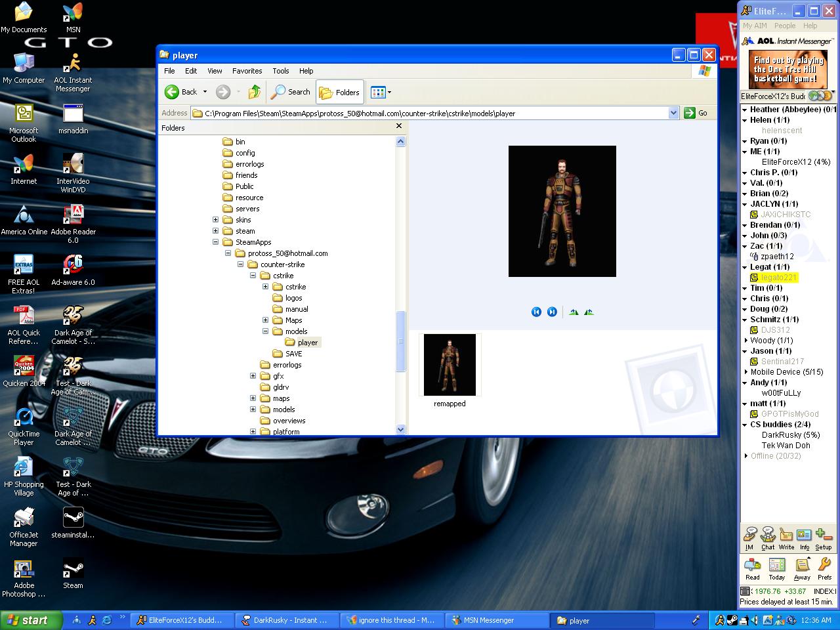Screen dimensions: 840x630
Task: Rotate the preview image clockwise
Action: [x=574, y=312]
